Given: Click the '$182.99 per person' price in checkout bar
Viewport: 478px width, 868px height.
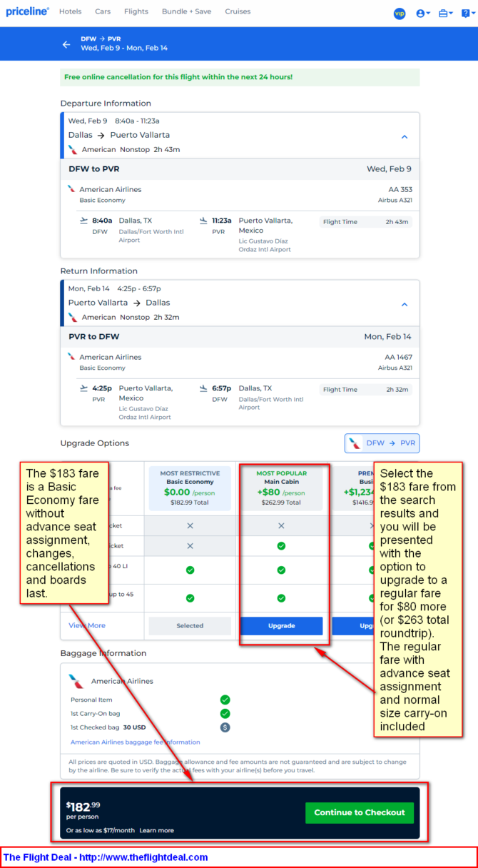Looking at the screenshot, I should [83, 810].
